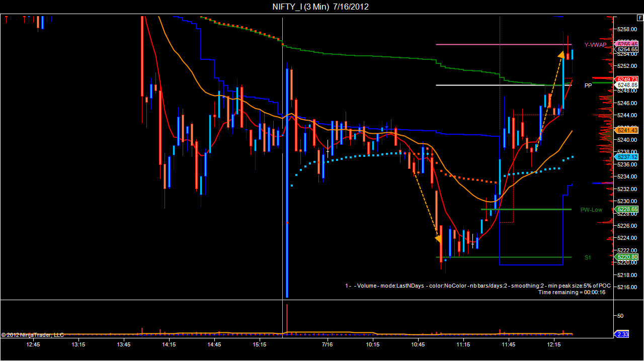
Task: Click the 13:15 time axis label
Action: click(x=78, y=345)
